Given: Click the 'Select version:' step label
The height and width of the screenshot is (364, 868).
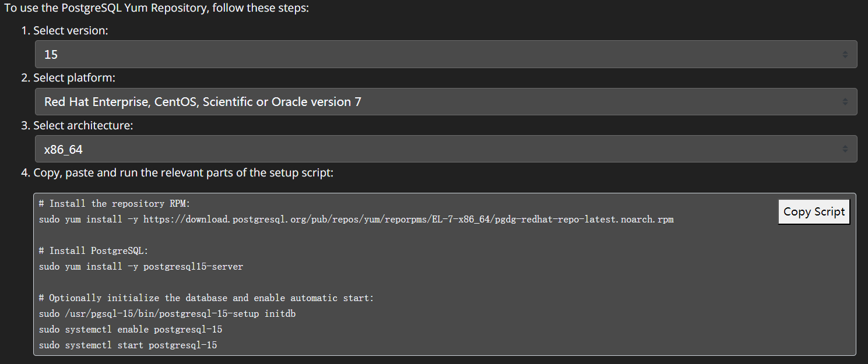Looking at the screenshot, I should [71, 31].
